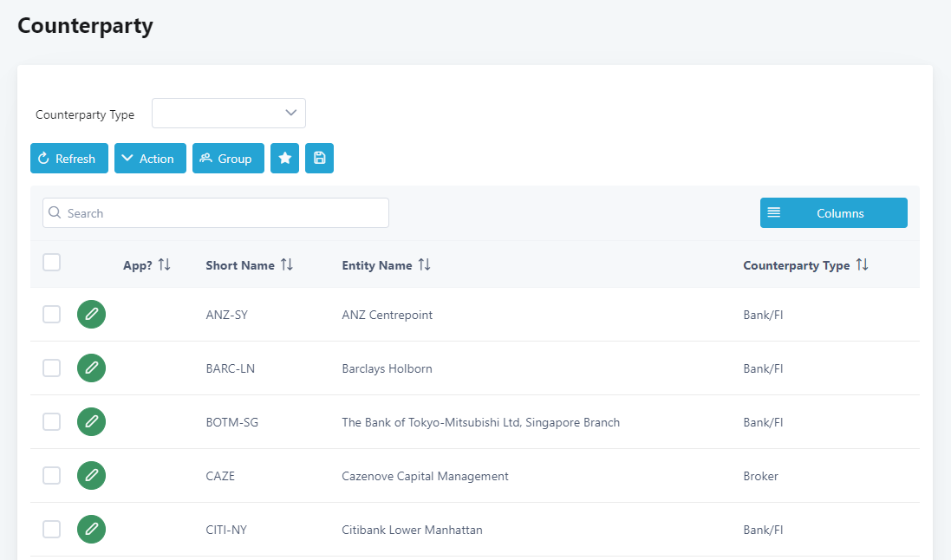This screenshot has height=560, width=951.
Task: Click the Bank of Tokyo-Mitsubishi entity name
Action: [x=480, y=422]
